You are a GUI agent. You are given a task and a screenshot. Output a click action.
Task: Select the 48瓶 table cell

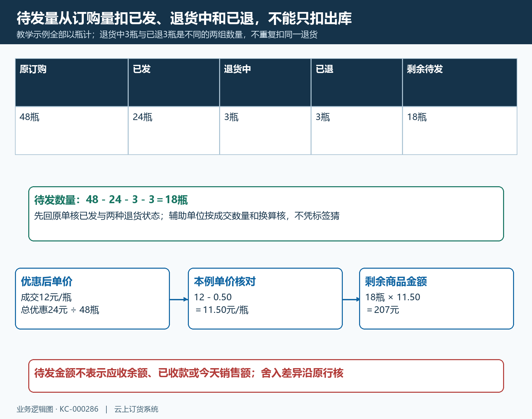click(72, 130)
